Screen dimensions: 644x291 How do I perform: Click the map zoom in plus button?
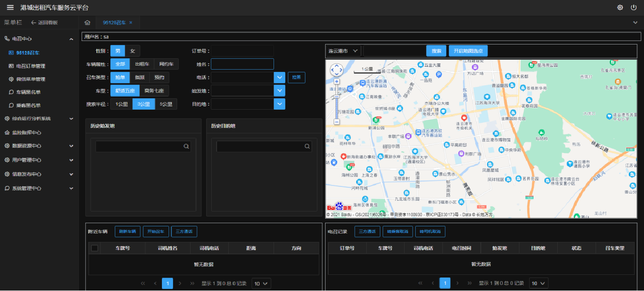tap(337, 82)
